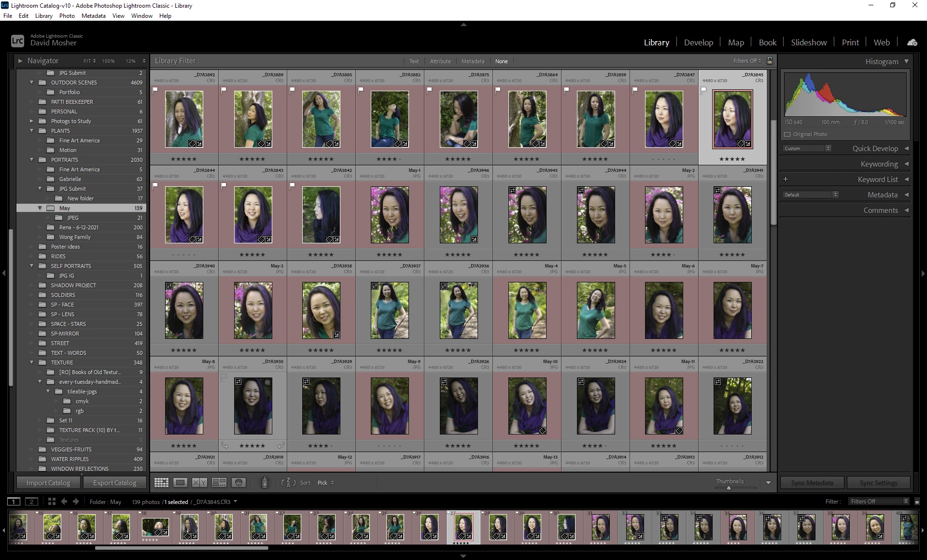Open Filters Off dropdown in filmstrip bar
This screenshot has height=560, width=927.
pos(878,502)
